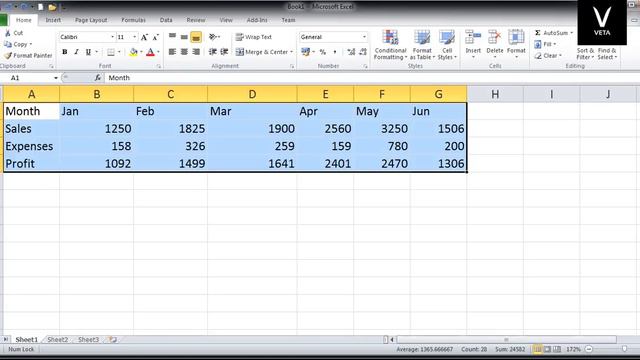Open the Format cells menu icon

tap(516, 38)
